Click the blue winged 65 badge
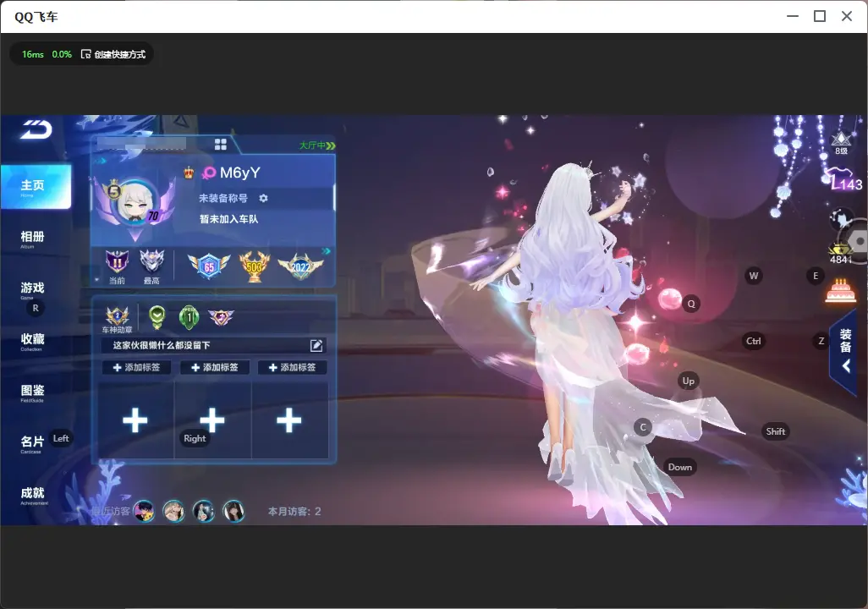868x609 pixels. coord(209,266)
